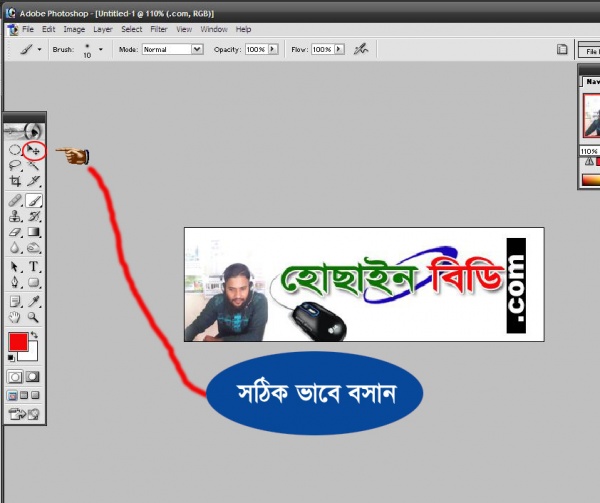Image resolution: width=600 pixels, height=503 pixels.
Task: Swap foreground and background colors
Action: click(34, 335)
